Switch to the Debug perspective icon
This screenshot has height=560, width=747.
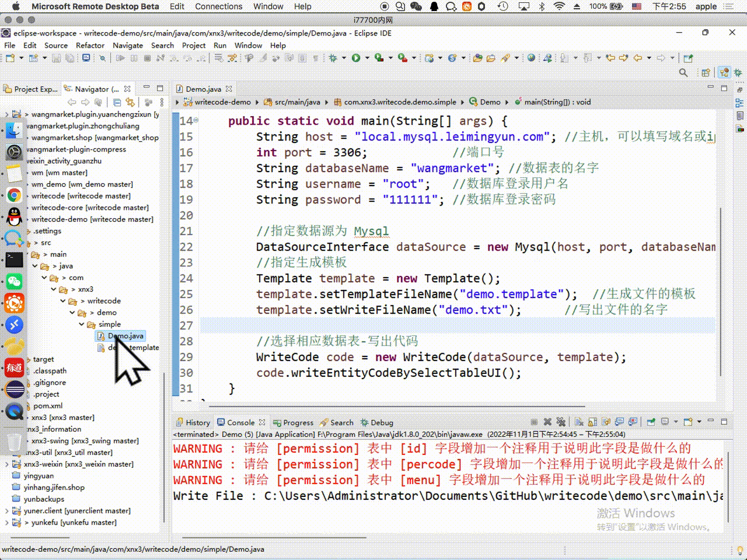[737, 72]
